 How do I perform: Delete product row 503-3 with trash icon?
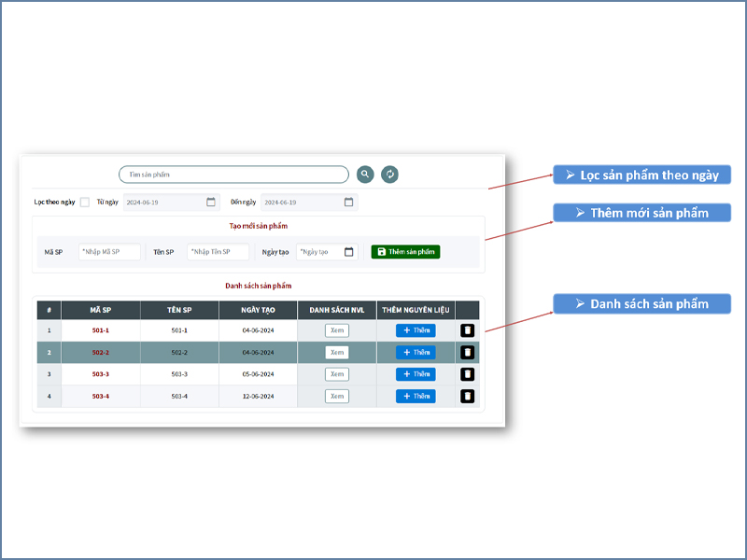coord(468,374)
